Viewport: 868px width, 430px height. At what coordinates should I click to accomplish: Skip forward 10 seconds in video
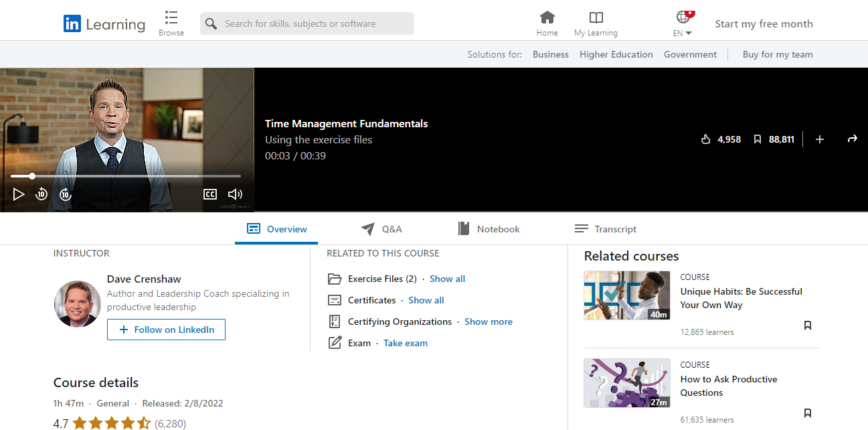click(65, 194)
